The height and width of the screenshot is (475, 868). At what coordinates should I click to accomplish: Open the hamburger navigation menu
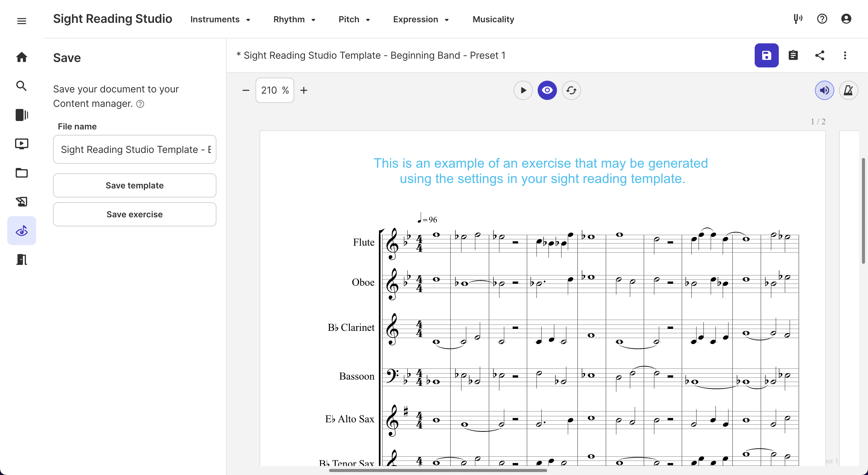(21, 20)
